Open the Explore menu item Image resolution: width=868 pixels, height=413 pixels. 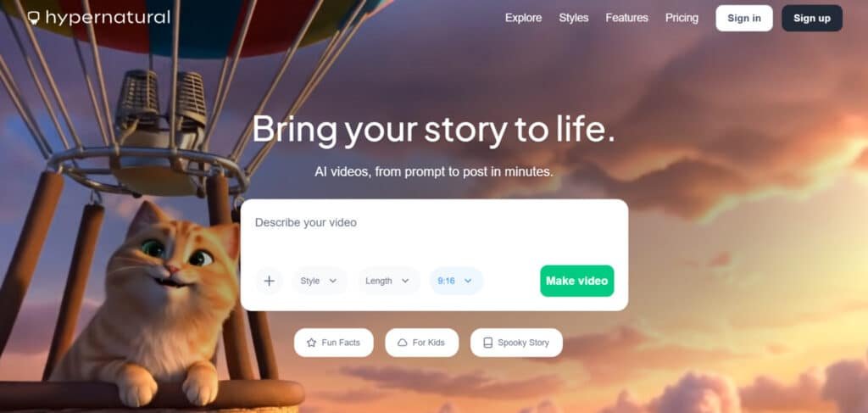pyautogui.click(x=523, y=18)
